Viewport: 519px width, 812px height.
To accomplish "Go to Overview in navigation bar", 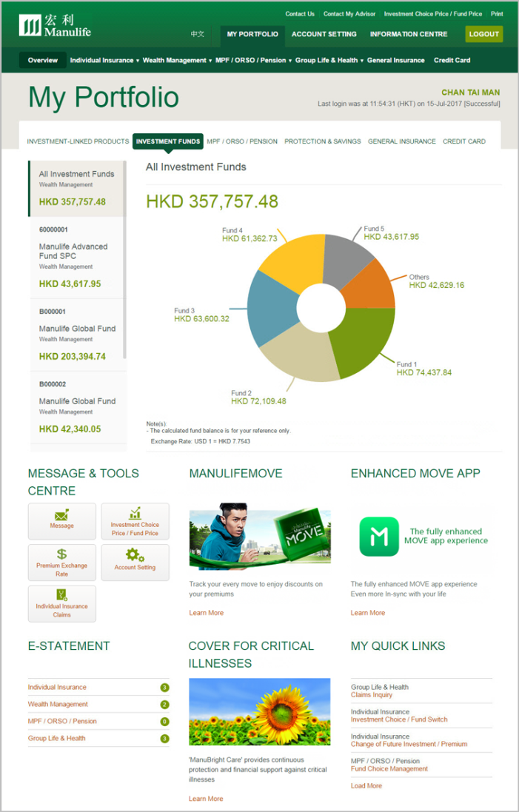I will pyautogui.click(x=43, y=60).
